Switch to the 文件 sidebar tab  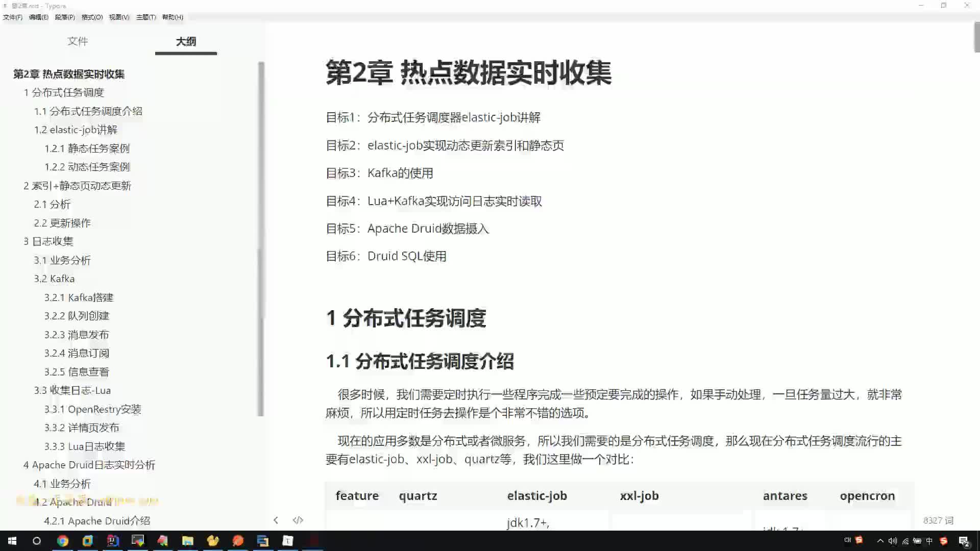[78, 41]
